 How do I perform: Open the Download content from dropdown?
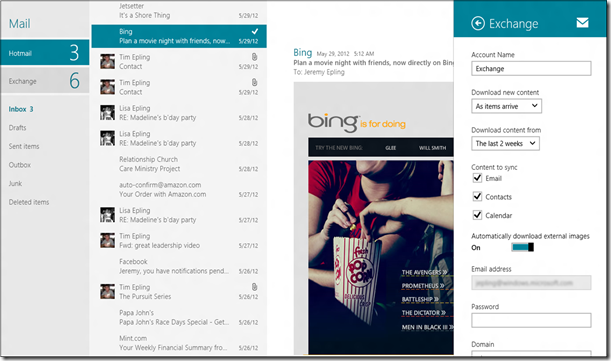[x=505, y=143]
